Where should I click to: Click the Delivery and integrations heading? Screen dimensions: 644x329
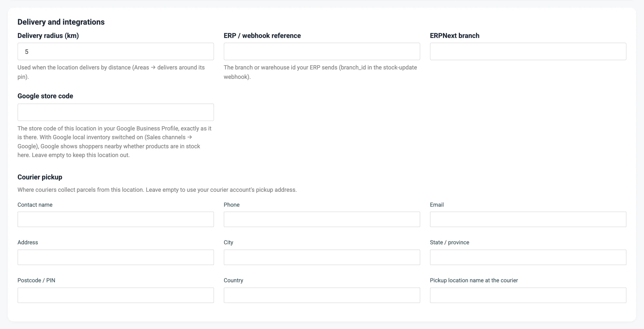(x=61, y=22)
